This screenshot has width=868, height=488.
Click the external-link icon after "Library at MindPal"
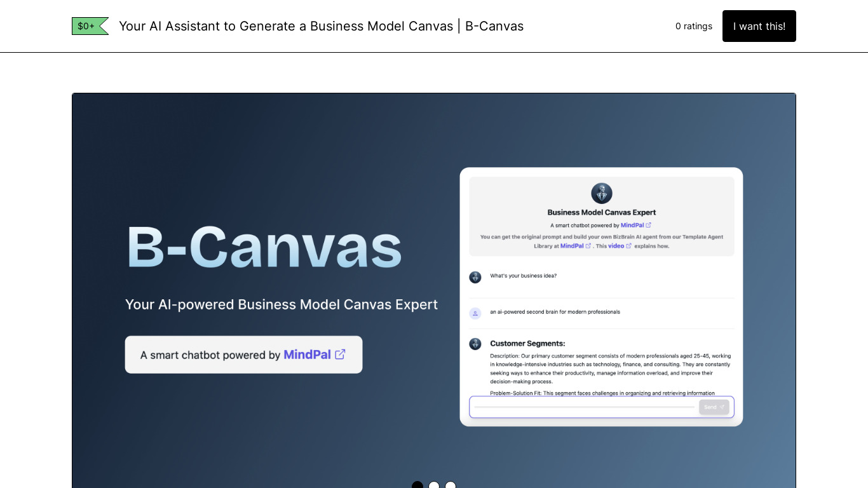pos(588,246)
